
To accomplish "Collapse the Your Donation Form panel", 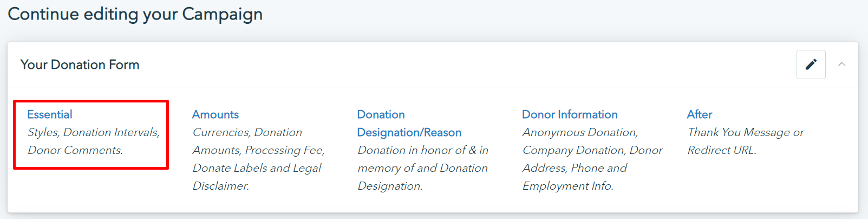I will (x=841, y=65).
